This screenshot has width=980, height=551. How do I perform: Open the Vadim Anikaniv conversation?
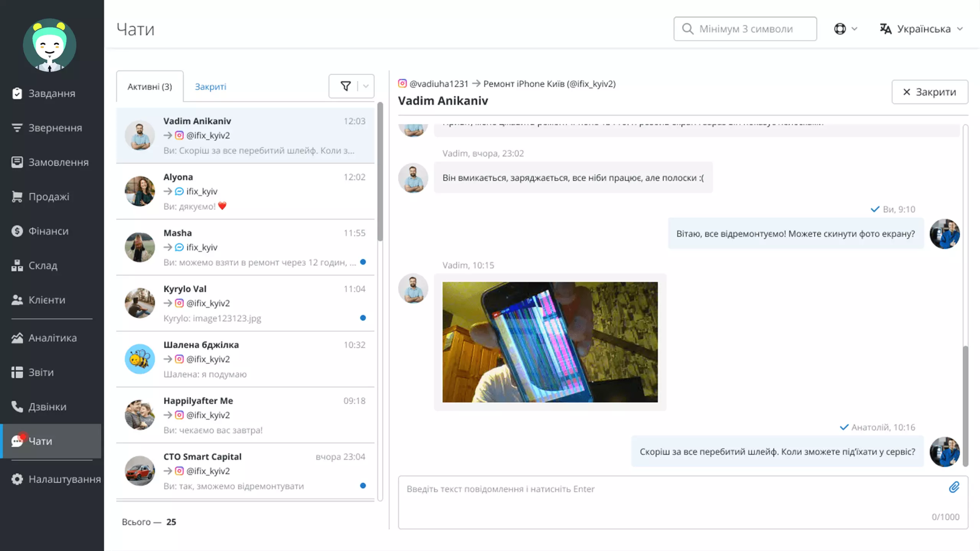[x=245, y=135]
